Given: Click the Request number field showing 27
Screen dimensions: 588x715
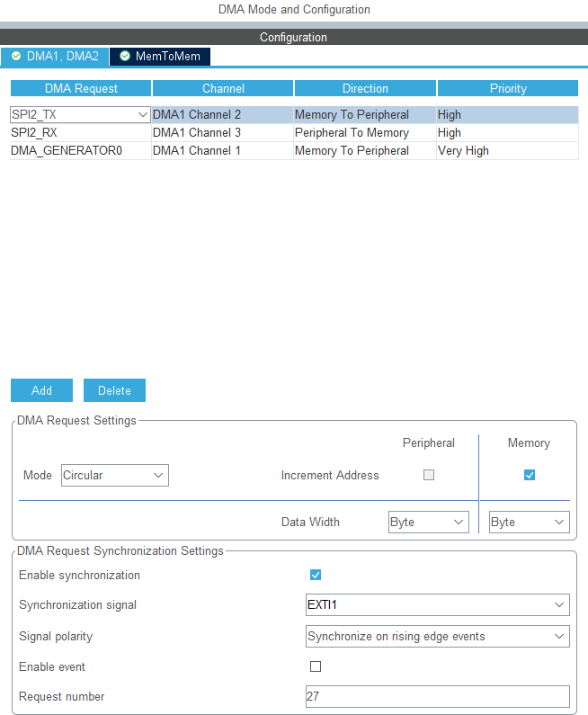Looking at the screenshot, I should click(438, 697).
